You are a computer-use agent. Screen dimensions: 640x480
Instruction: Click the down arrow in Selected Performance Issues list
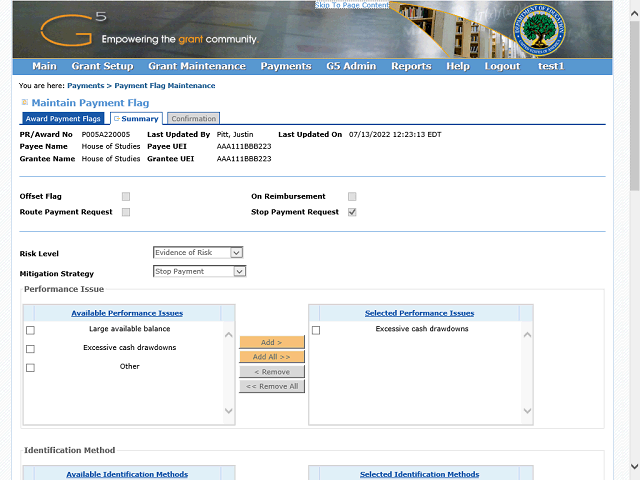click(x=527, y=411)
